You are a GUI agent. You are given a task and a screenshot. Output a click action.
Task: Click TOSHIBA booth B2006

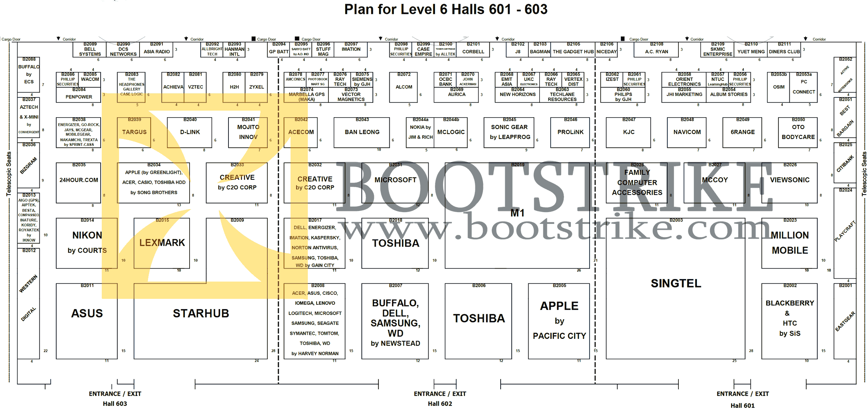(478, 321)
